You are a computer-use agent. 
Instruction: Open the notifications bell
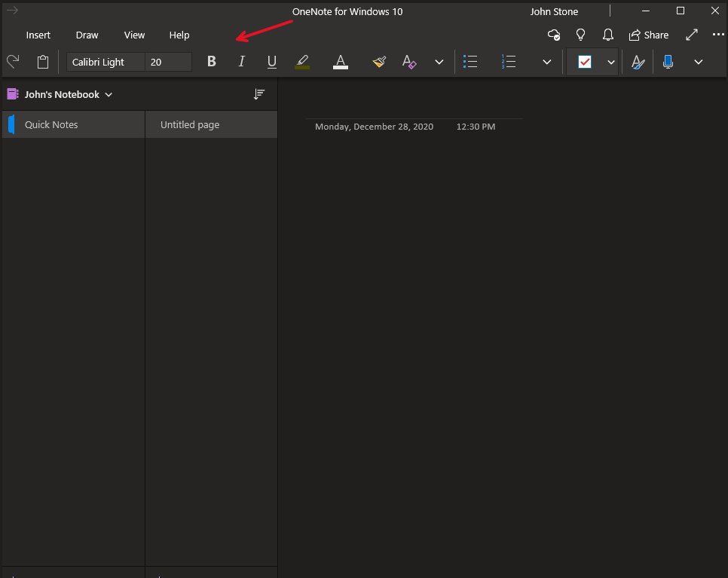click(607, 35)
